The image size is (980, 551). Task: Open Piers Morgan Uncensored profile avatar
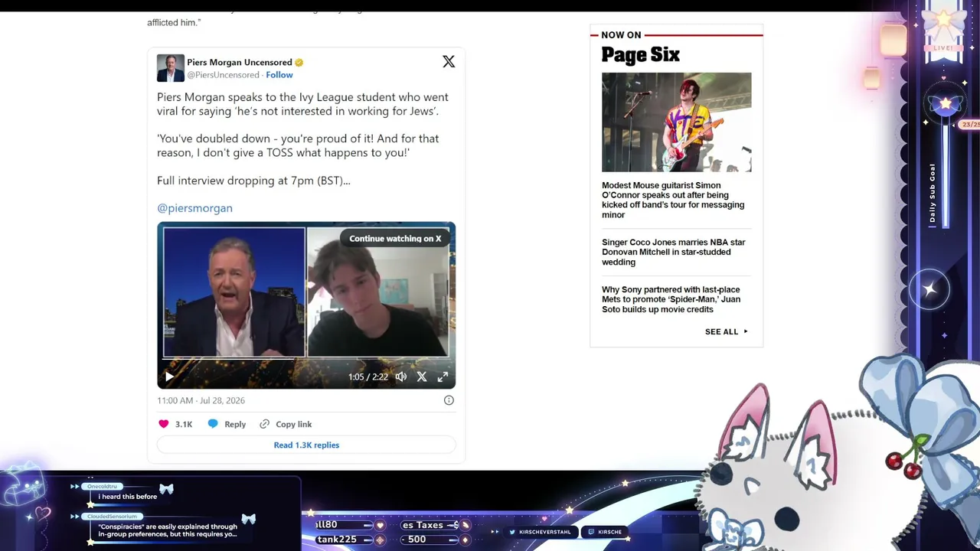pyautogui.click(x=170, y=68)
